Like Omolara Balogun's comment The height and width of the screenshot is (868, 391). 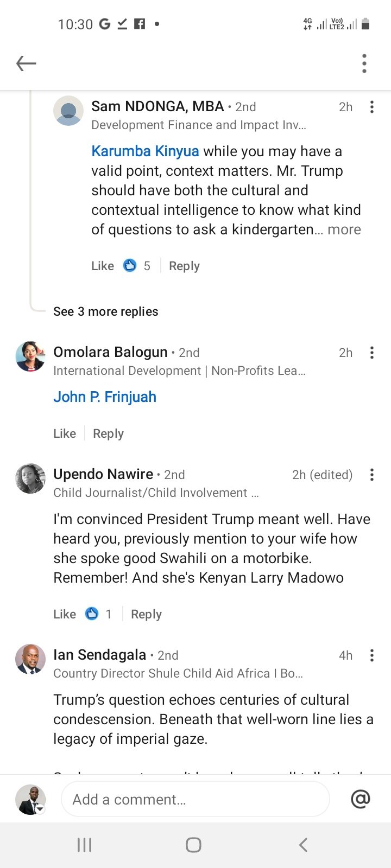65,433
